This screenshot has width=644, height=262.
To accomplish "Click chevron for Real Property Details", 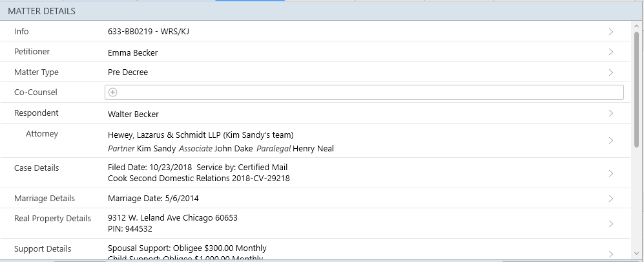I will tap(610, 224).
